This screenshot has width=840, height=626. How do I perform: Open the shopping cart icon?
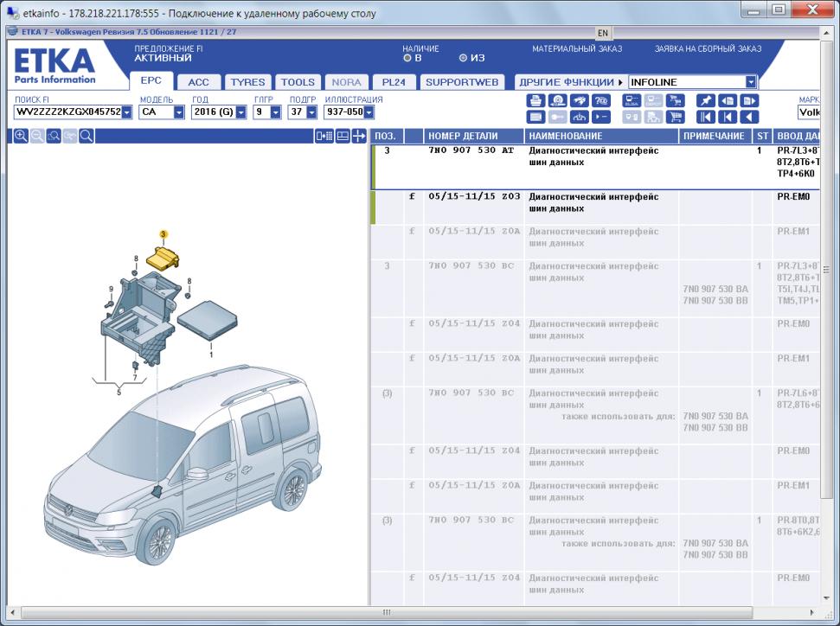click(x=676, y=118)
